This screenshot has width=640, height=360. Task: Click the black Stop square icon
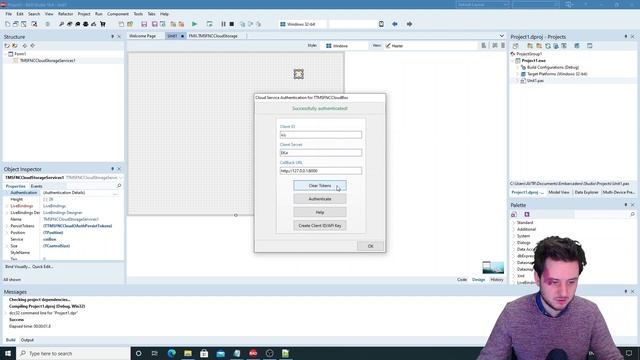coord(231,24)
